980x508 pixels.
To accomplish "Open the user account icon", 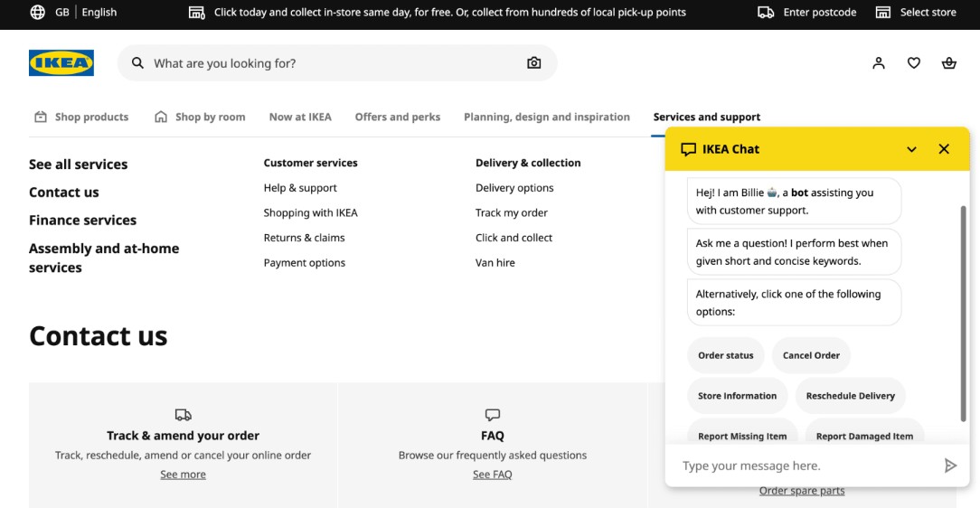I will click(x=879, y=62).
